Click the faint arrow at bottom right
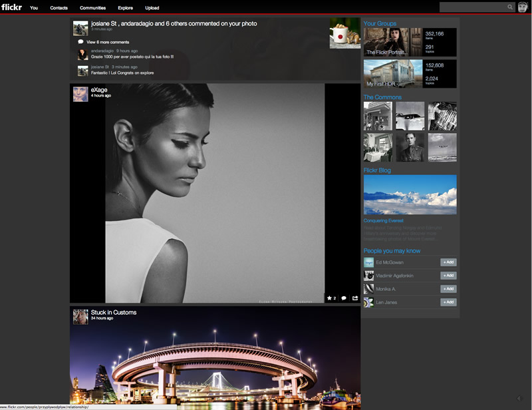The image size is (532, 410). [519, 398]
